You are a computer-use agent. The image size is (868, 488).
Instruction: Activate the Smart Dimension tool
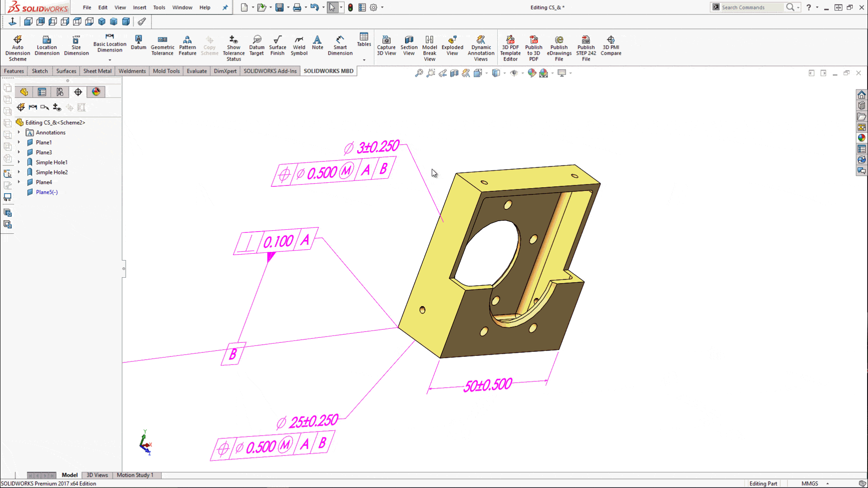click(340, 45)
